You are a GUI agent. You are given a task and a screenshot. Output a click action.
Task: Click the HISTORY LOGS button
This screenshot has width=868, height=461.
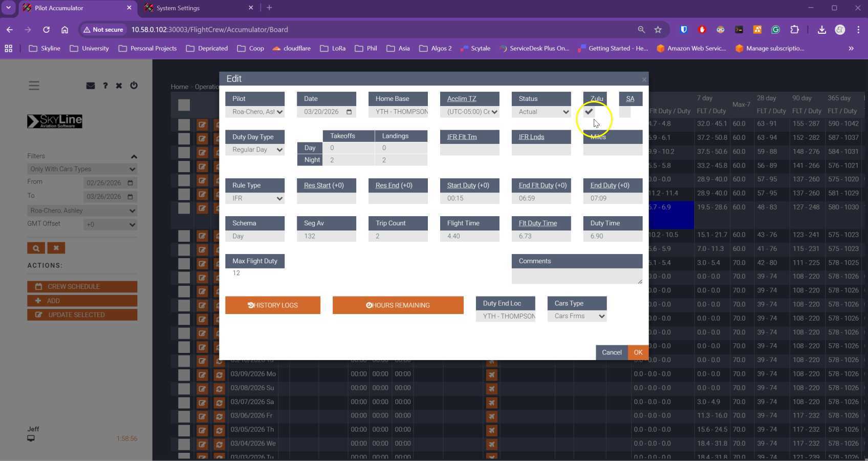(273, 305)
